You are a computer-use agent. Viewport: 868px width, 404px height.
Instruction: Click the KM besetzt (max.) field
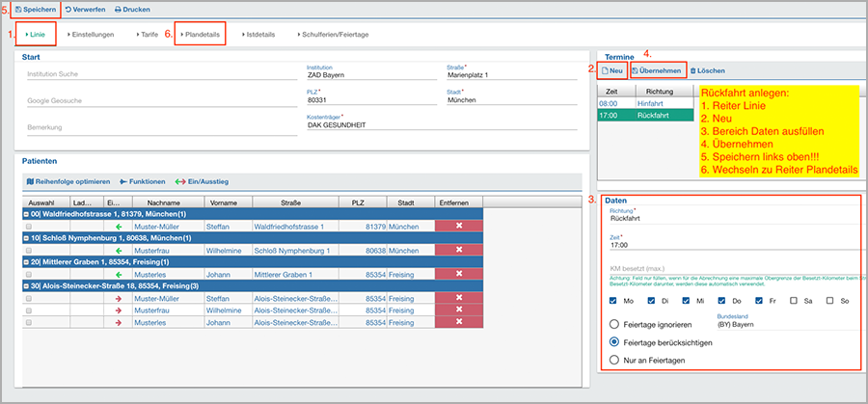coord(734,268)
